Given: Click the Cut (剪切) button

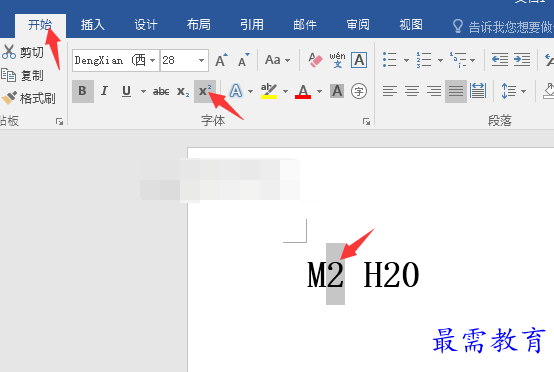Looking at the screenshot, I should pyautogui.click(x=23, y=53).
